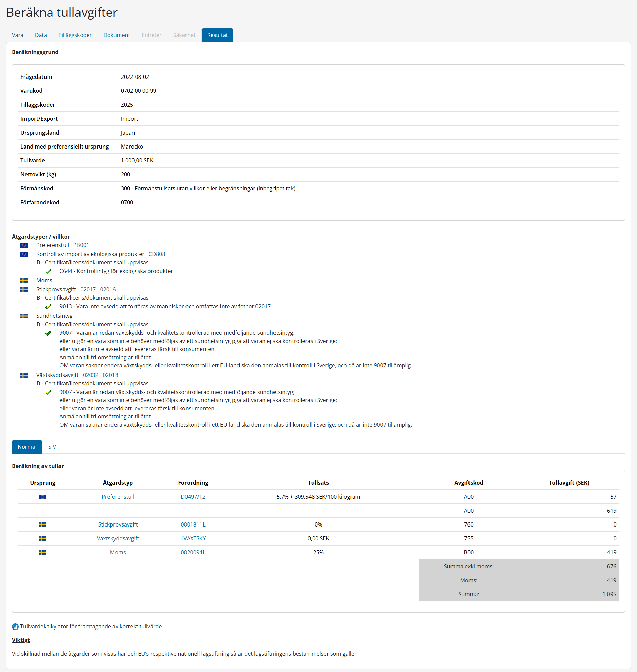Image resolution: width=637 pixels, height=672 pixels.
Task: Click the Swedish flag in the Moms table row
Action: 42,553
